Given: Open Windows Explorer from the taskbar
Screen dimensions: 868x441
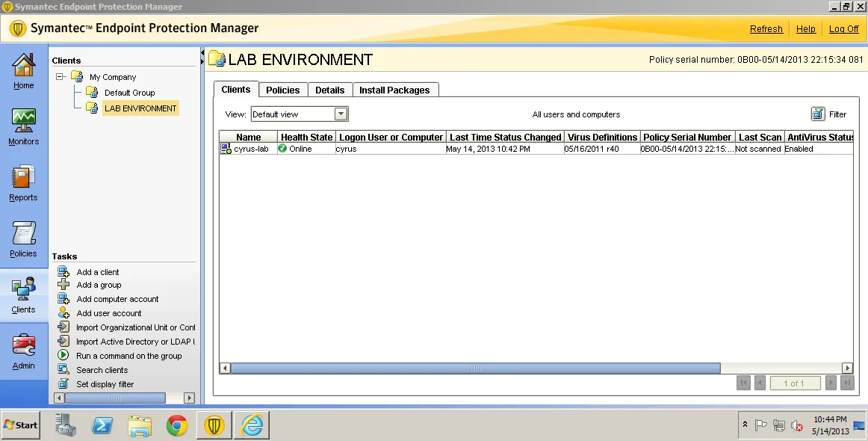Looking at the screenshot, I should click(x=140, y=425).
